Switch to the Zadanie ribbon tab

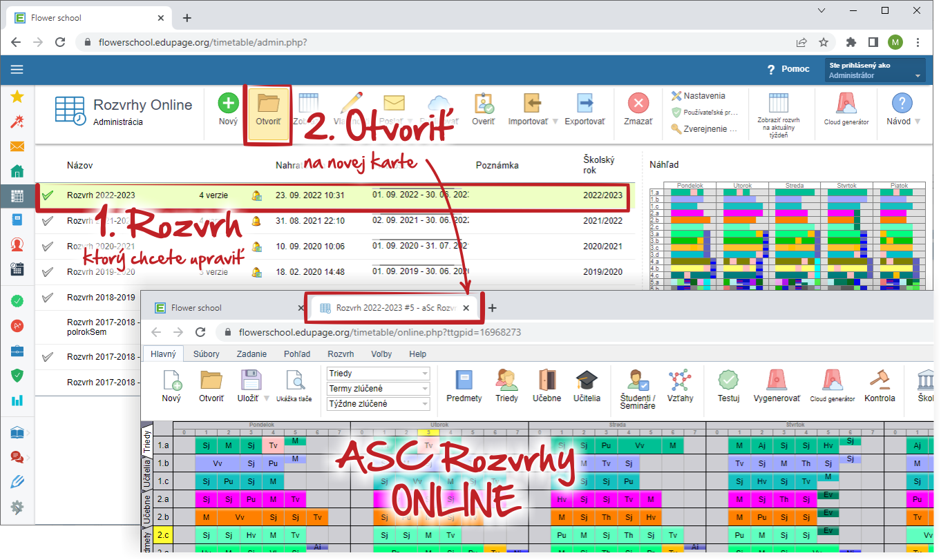tap(251, 354)
